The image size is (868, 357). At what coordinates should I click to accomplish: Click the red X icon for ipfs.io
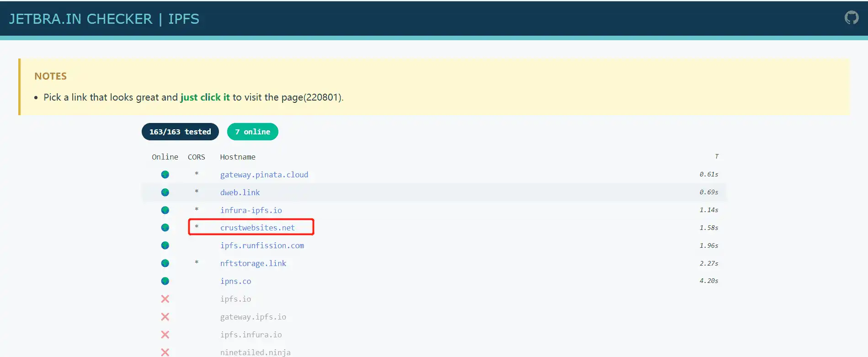pos(165,299)
